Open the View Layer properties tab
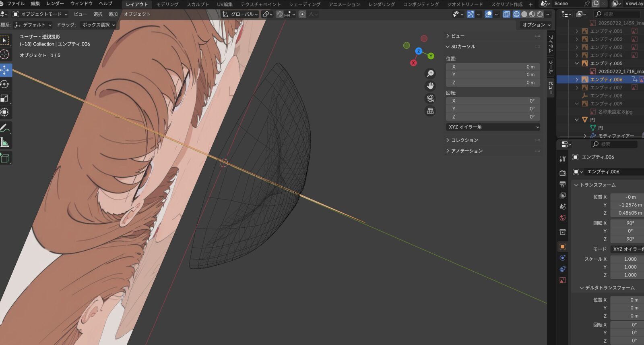 563,195
